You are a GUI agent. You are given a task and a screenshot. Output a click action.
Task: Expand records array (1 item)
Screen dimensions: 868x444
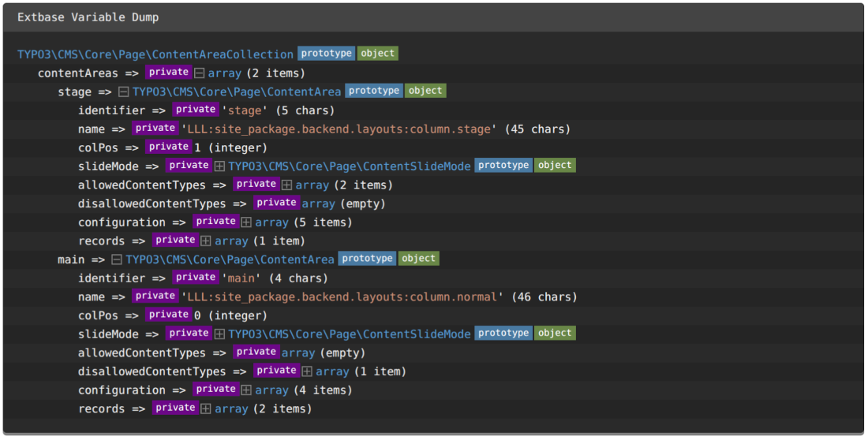[x=206, y=241]
